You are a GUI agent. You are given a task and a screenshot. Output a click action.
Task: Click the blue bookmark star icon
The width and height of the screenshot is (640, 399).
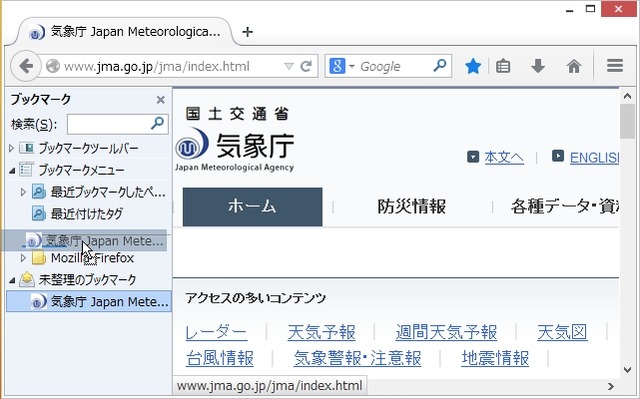tap(473, 66)
